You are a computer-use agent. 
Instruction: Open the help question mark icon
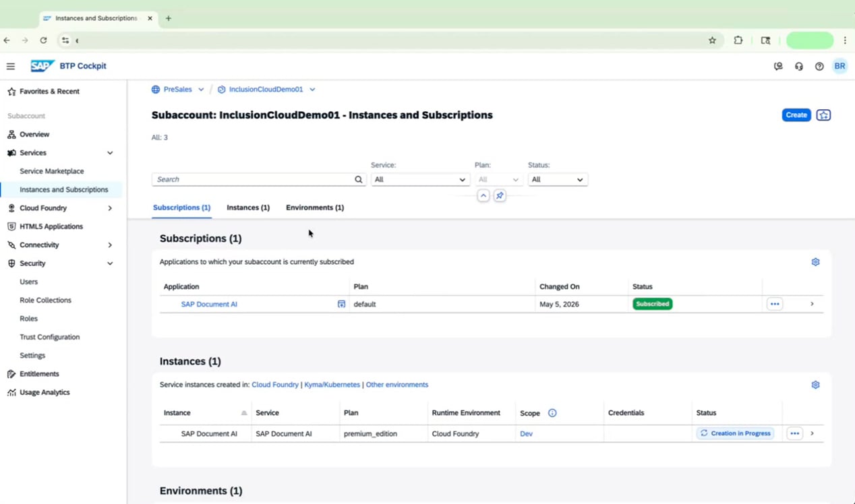point(819,66)
